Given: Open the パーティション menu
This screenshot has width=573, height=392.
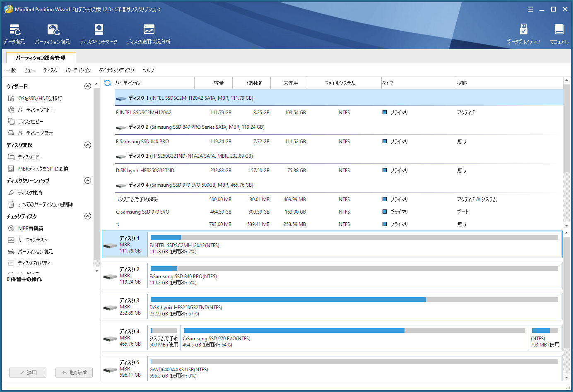Looking at the screenshot, I should pos(78,70).
